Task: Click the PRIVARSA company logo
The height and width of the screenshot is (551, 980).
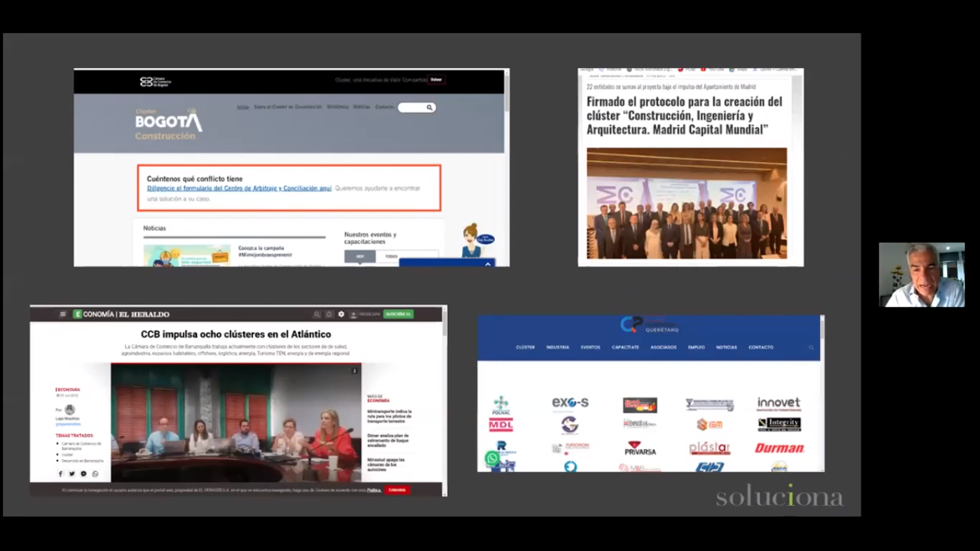Action: coord(640,448)
